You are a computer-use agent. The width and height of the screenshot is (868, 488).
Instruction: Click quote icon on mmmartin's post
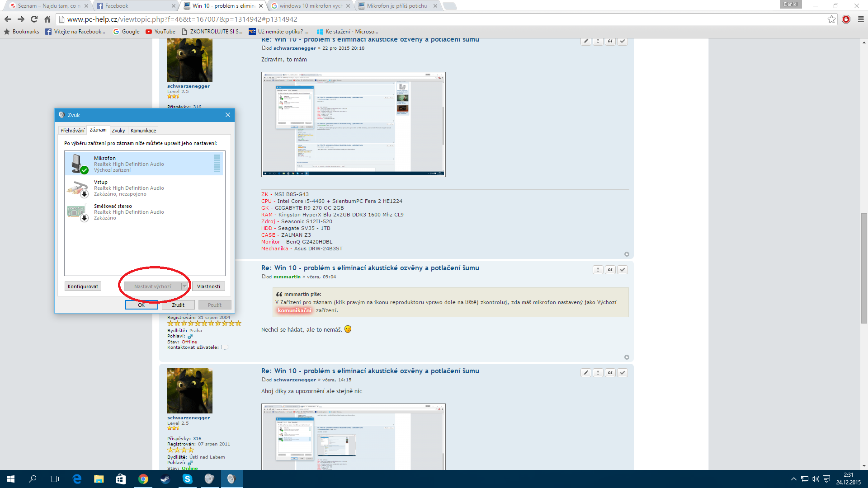610,270
